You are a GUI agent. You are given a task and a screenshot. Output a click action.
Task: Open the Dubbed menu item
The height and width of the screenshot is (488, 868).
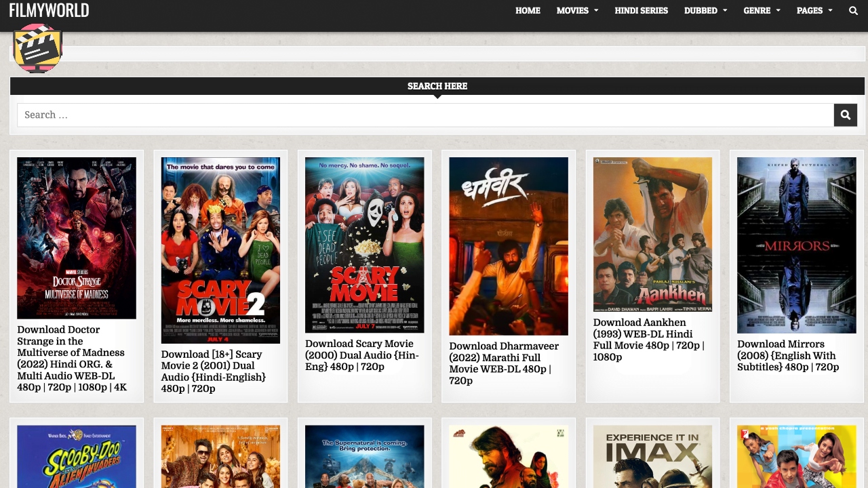tap(701, 10)
